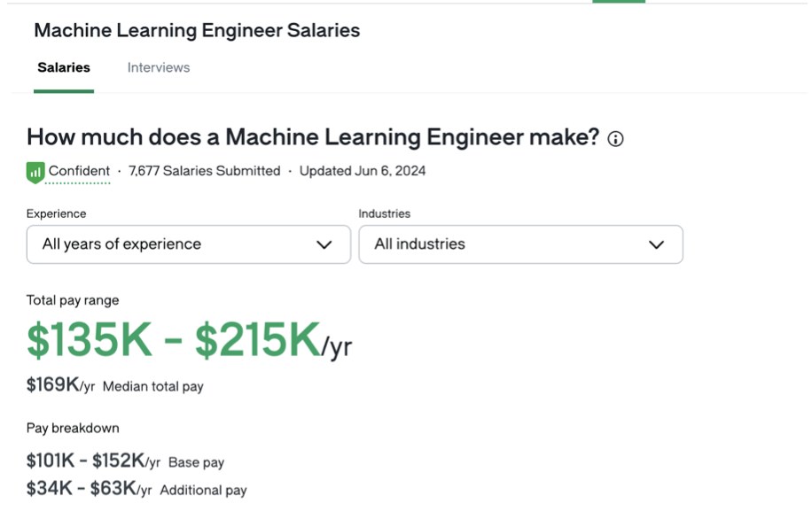Click the $169K median total pay line
The width and height of the screenshot is (812, 519).
point(115,385)
